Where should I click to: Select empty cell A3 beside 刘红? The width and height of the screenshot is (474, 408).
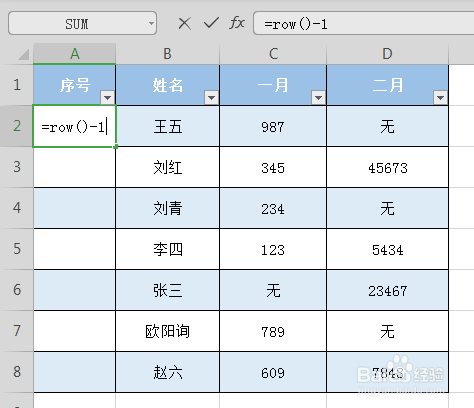pos(75,167)
